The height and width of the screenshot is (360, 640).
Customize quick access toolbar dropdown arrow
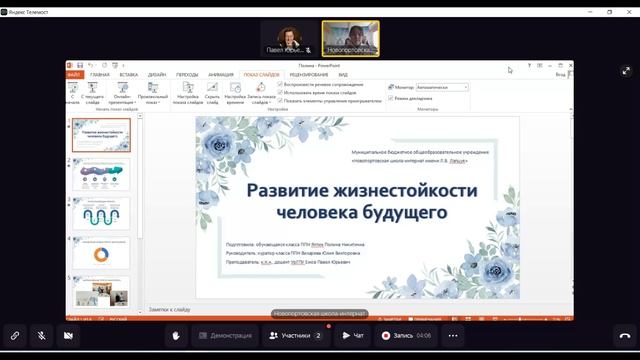[123, 65]
